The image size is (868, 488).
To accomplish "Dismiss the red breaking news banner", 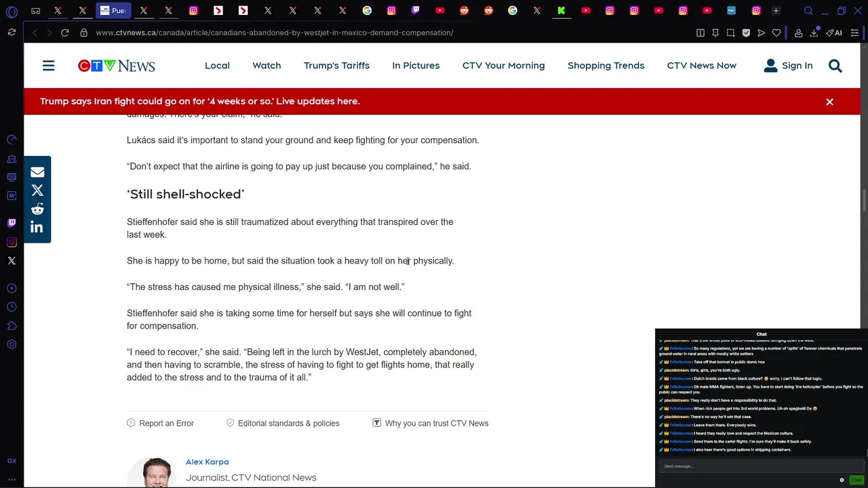I will [829, 102].
